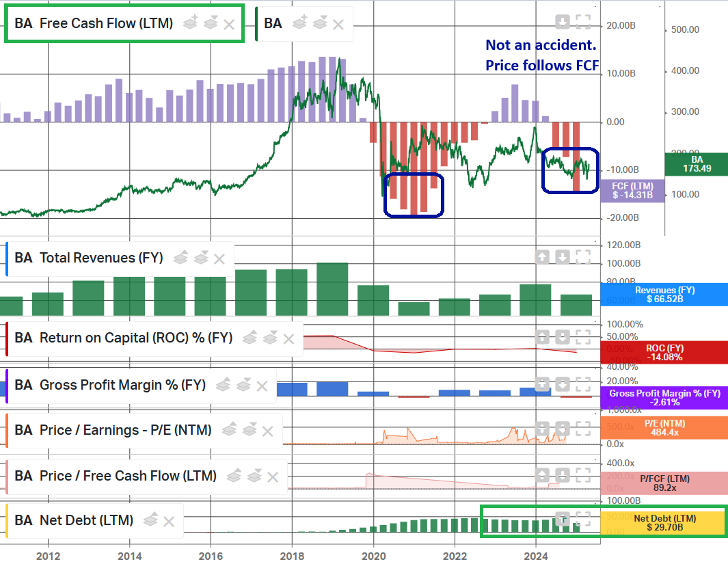Select the 'Free Cash Flow (LTM)' legend label

[x=107, y=23]
